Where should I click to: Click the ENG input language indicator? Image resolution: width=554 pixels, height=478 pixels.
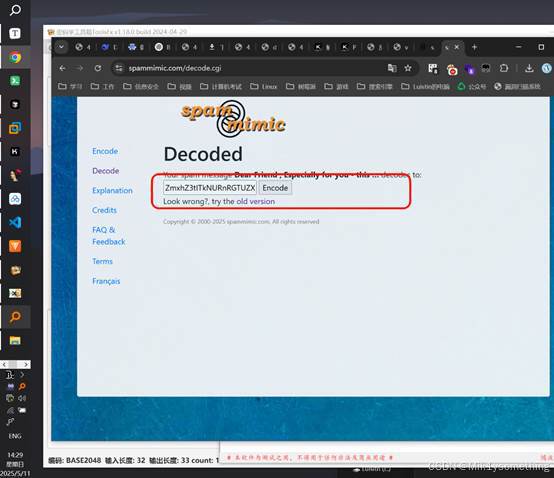15,436
